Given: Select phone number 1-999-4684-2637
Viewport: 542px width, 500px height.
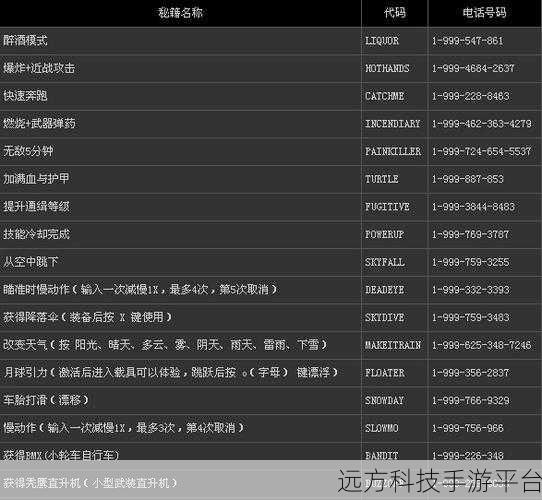Looking at the screenshot, I should pos(473,68).
